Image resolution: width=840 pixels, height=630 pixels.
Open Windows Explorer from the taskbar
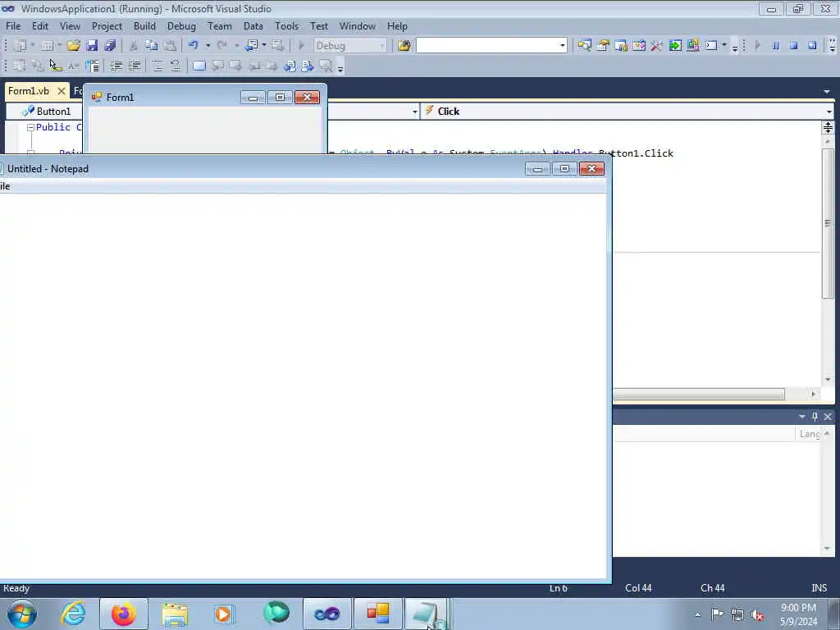coord(175,614)
